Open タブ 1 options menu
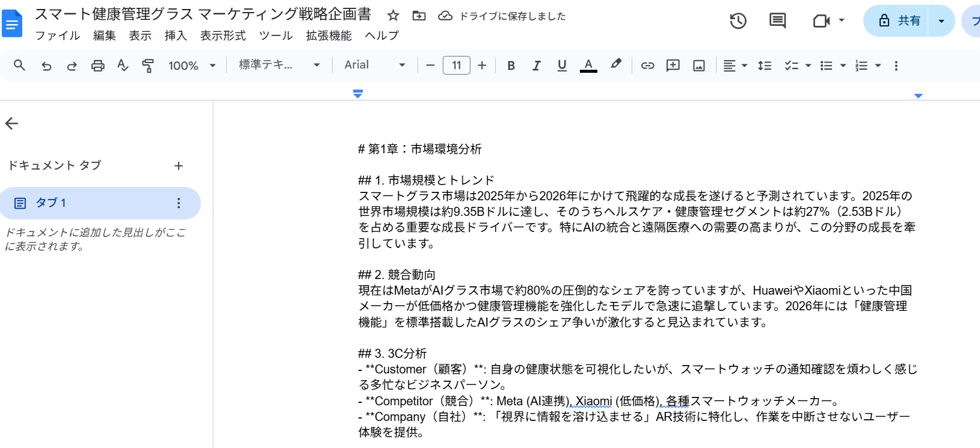This screenshot has width=980, height=448. click(x=179, y=203)
